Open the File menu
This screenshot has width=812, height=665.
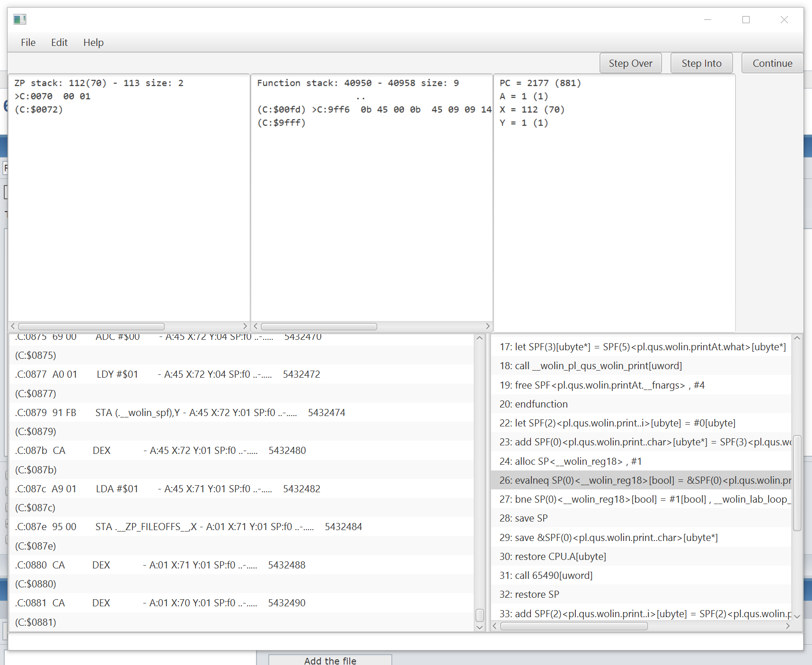pyautogui.click(x=28, y=43)
